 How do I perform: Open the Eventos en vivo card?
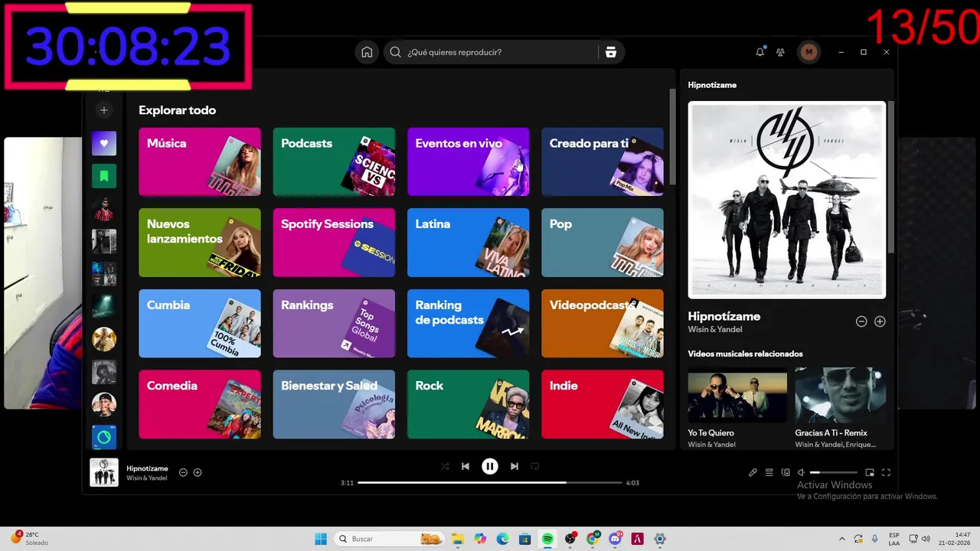click(468, 161)
